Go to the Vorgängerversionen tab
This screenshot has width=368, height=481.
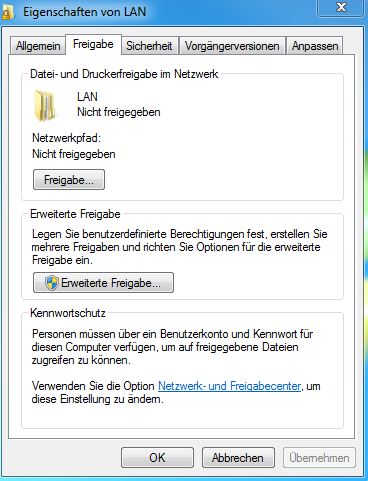coord(232,46)
